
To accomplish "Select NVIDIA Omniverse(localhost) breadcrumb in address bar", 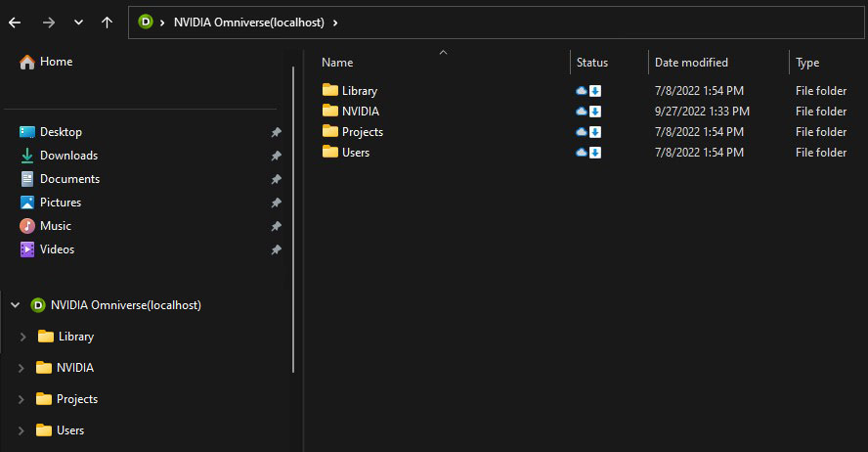I will point(249,23).
